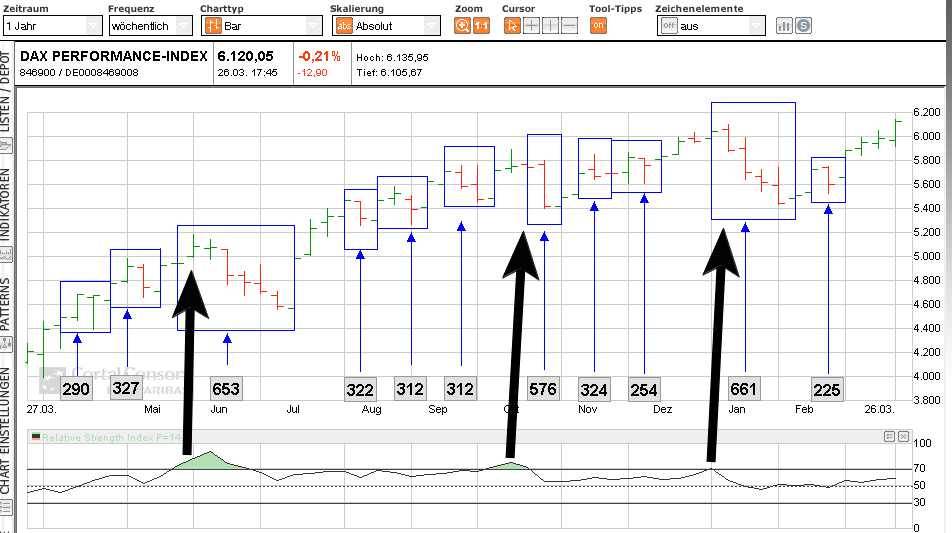Click the Tief: 6.105,67 value

click(x=389, y=73)
